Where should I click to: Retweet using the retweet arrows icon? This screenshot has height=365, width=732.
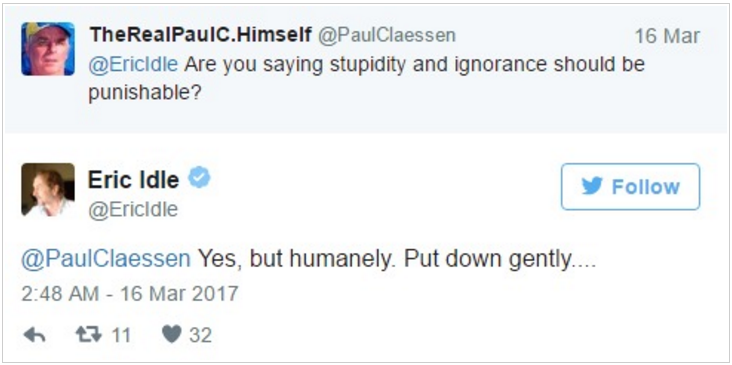(89, 335)
